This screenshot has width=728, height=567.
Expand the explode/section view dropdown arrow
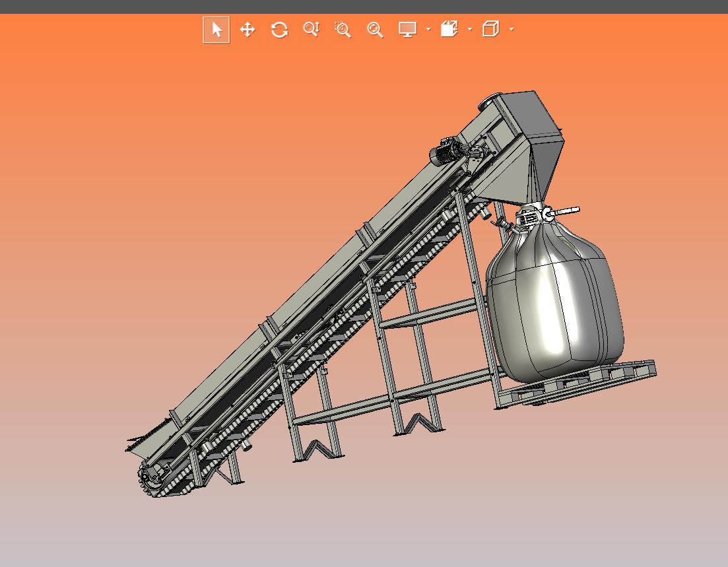[470, 29]
